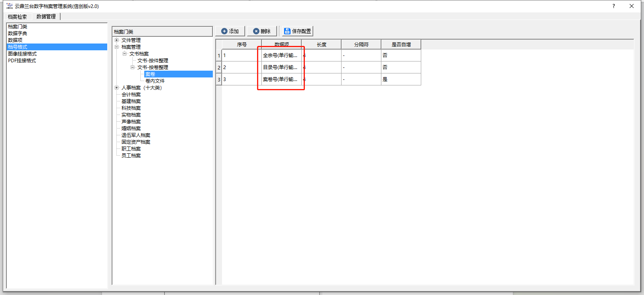
Task: Click the app logo in title bar
Action: point(10,6)
